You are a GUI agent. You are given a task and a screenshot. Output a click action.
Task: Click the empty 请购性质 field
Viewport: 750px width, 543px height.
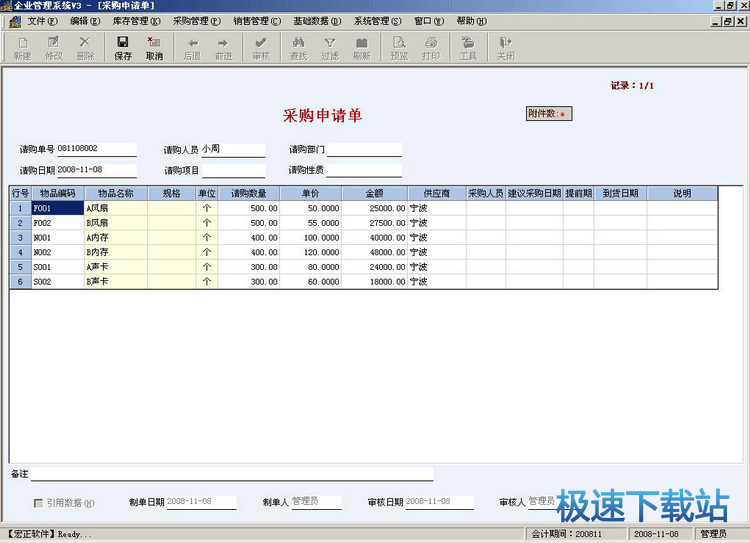(364, 170)
